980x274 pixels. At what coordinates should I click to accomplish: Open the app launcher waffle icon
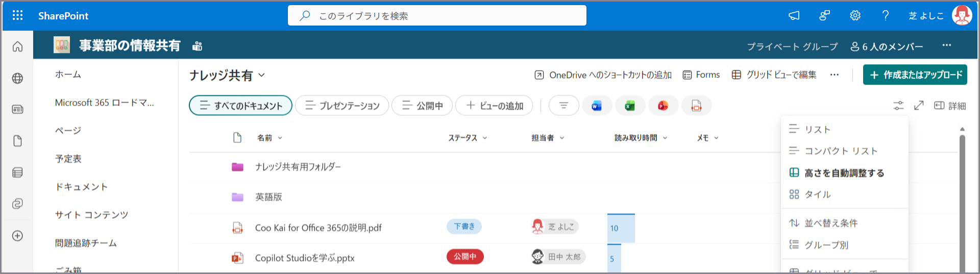pyautogui.click(x=17, y=15)
